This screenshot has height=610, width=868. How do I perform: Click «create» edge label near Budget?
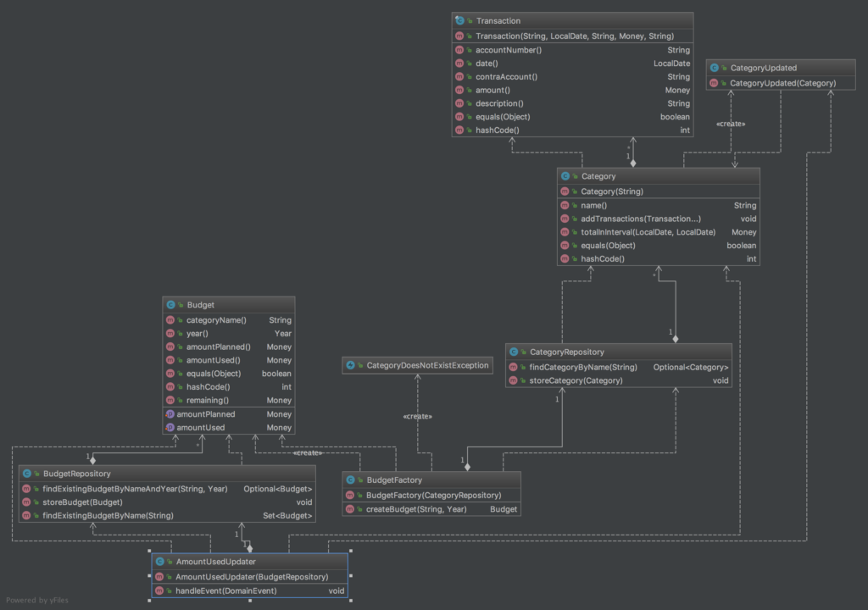(x=308, y=452)
